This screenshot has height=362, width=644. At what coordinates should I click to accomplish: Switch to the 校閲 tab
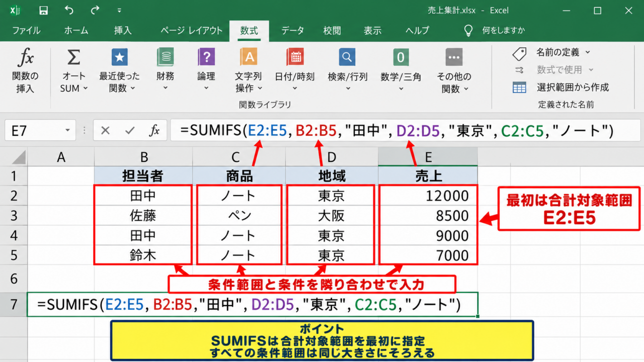[332, 31]
